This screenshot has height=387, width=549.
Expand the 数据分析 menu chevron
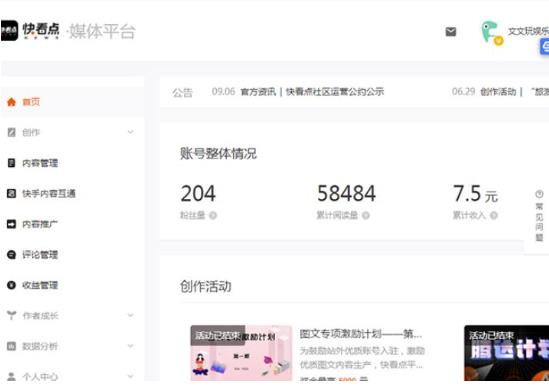click(x=131, y=346)
